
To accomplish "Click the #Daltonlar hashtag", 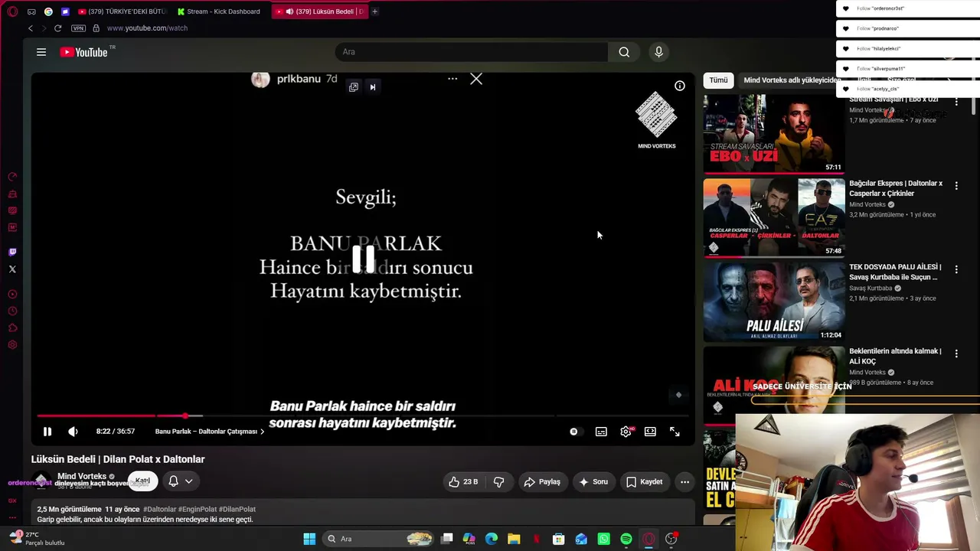I will pyautogui.click(x=159, y=509).
